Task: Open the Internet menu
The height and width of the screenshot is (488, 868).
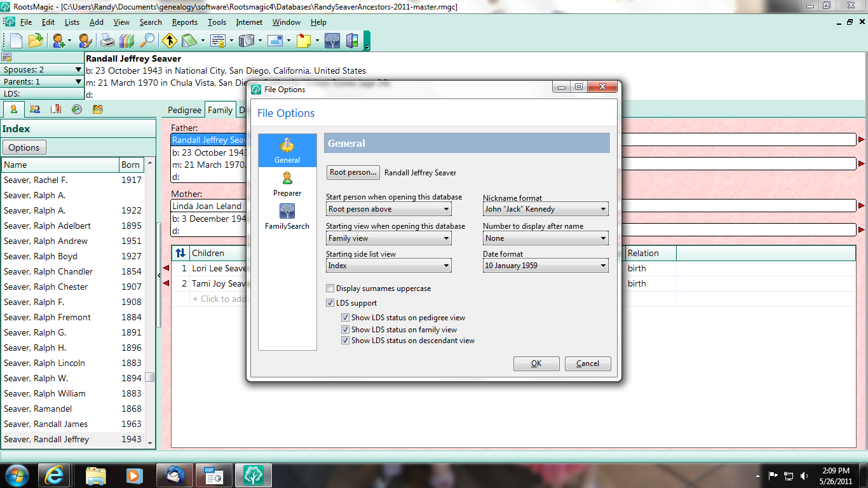Action: coord(249,22)
